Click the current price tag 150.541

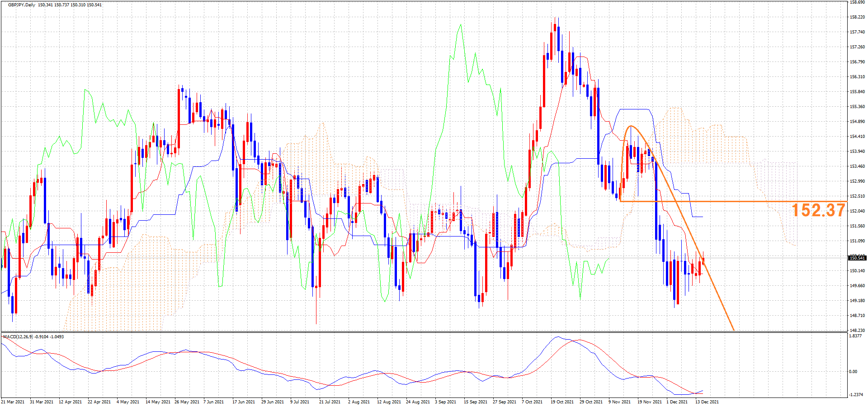coord(857,258)
